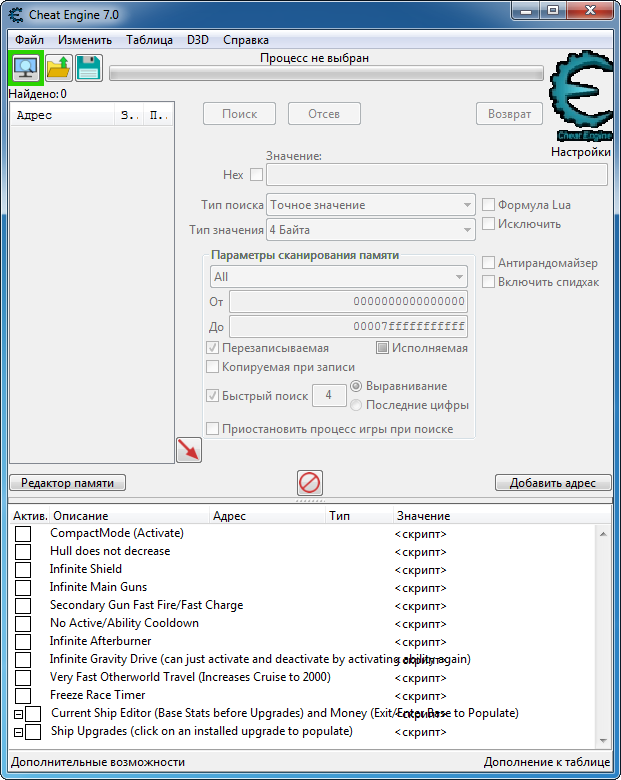This screenshot has width=621, height=780.
Task: Focus the fast scan alignment field
Action: pyautogui.click(x=329, y=395)
